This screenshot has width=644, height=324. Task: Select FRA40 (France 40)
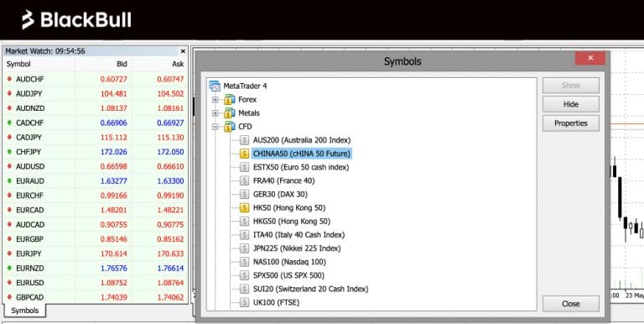(283, 181)
